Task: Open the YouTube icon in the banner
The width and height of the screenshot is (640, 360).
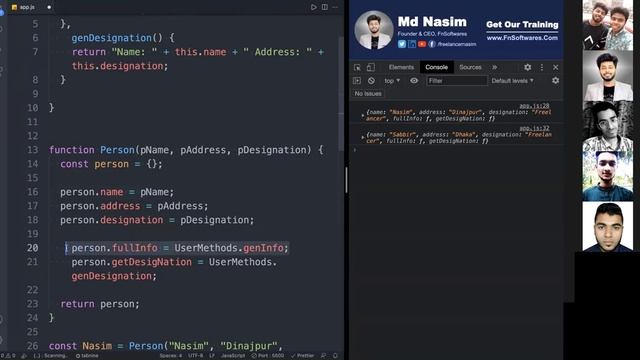Action: tap(422, 44)
